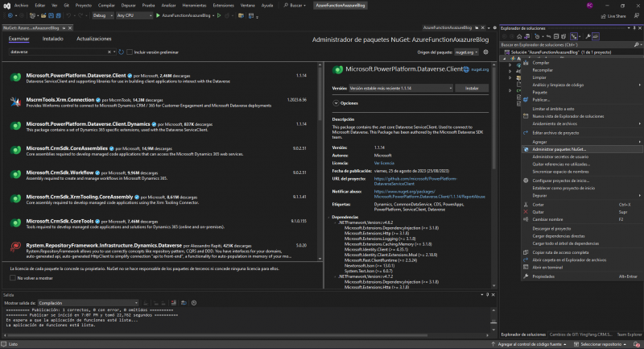Click the Live Share icon
The height and width of the screenshot is (349, 644).
(603, 16)
